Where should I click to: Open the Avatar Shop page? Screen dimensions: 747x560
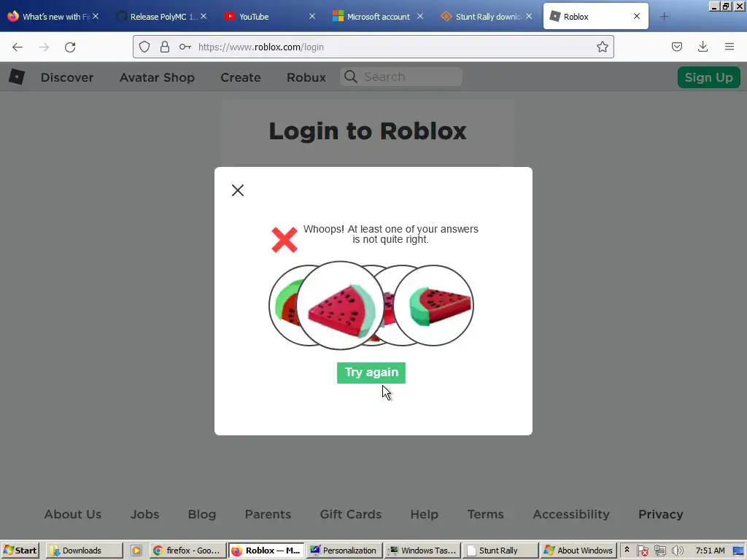coord(157,77)
